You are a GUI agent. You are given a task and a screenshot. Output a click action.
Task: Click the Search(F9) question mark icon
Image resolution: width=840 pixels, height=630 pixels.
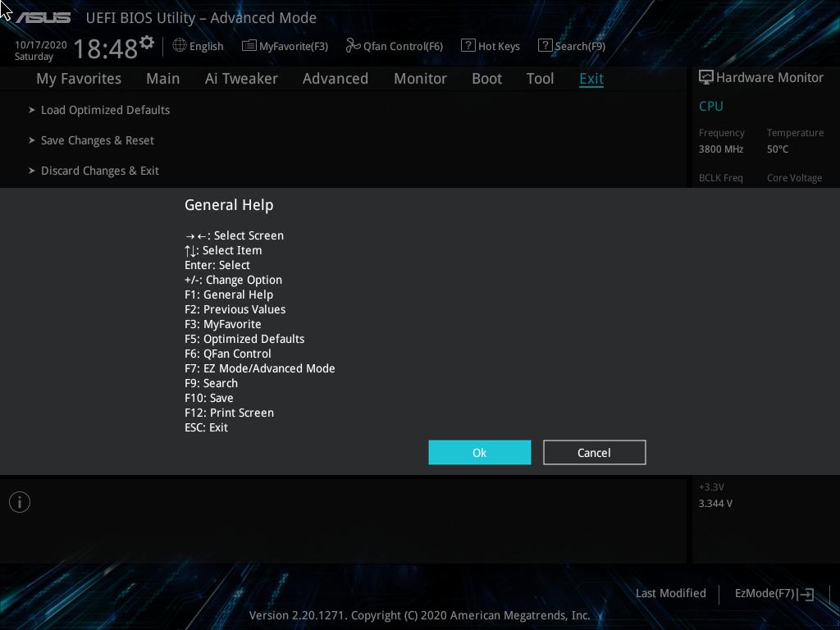point(545,46)
